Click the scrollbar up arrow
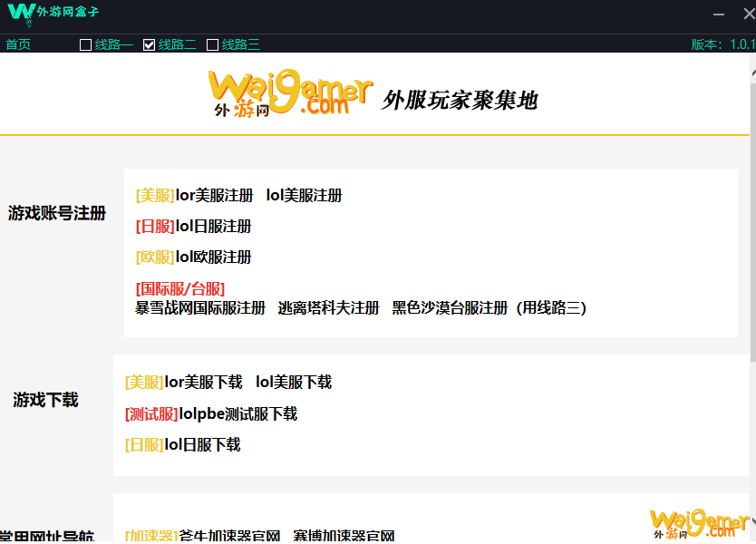The image size is (756, 544). [x=753, y=73]
